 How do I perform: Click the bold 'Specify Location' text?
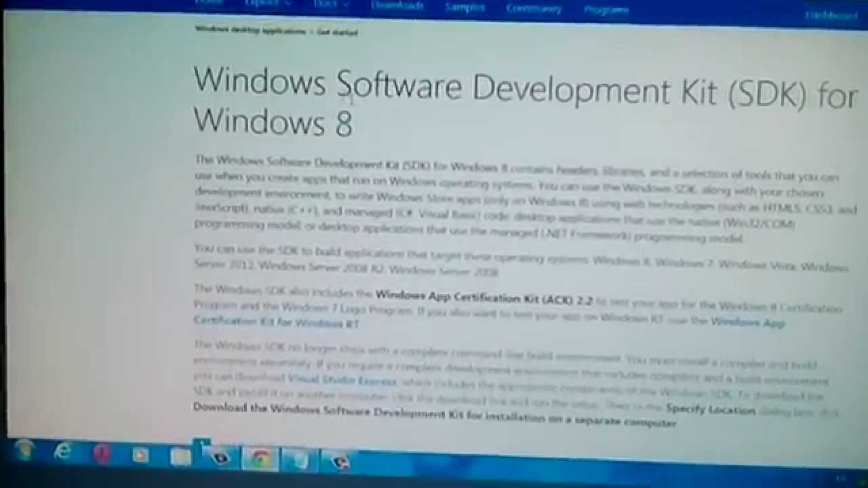[x=710, y=409]
